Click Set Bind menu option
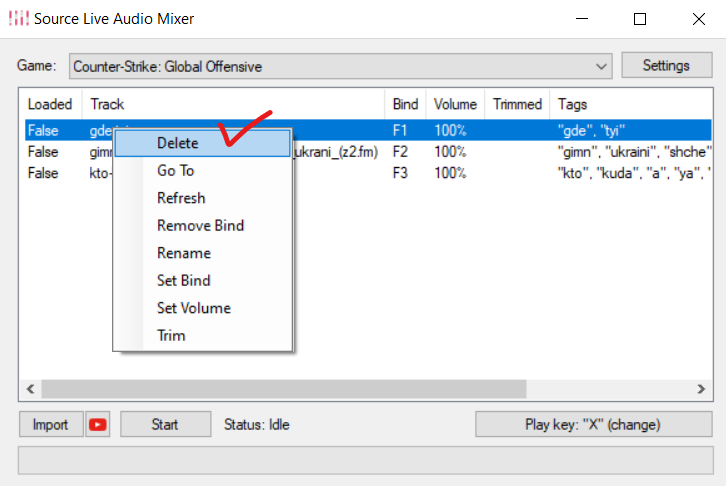This screenshot has height=486, width=726. 184,280
